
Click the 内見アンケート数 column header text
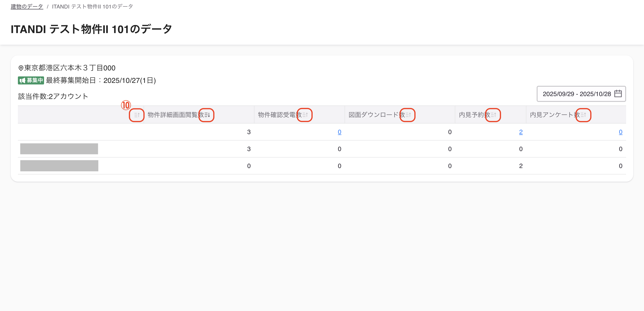(x=555, y=115)
